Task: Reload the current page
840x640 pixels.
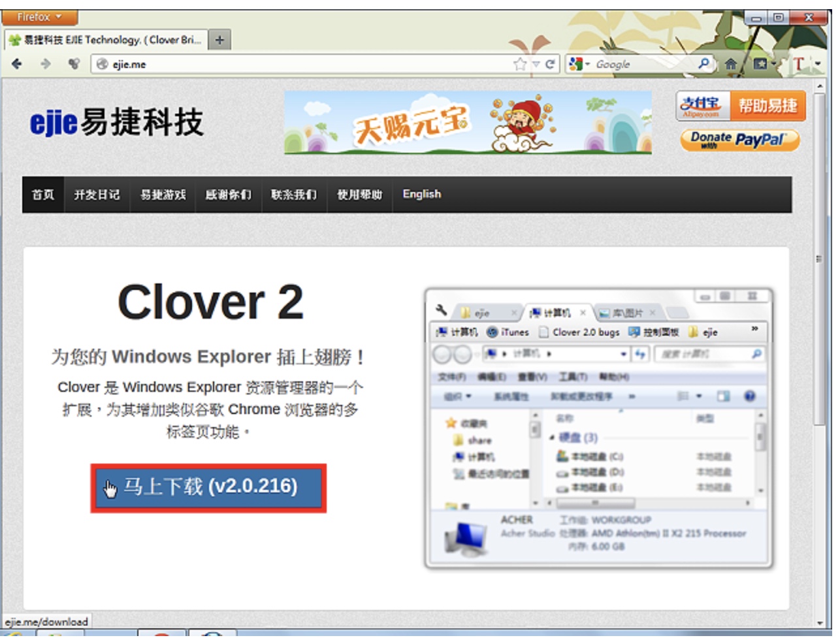Action: tap(550, 64)
